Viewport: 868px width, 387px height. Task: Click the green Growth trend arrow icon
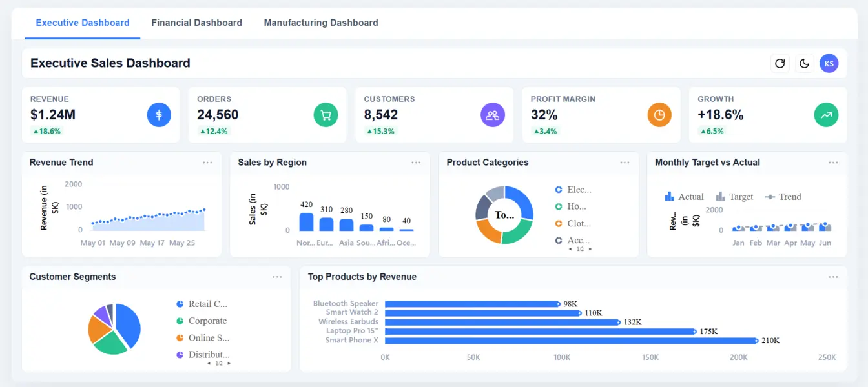tap(826, 115)
